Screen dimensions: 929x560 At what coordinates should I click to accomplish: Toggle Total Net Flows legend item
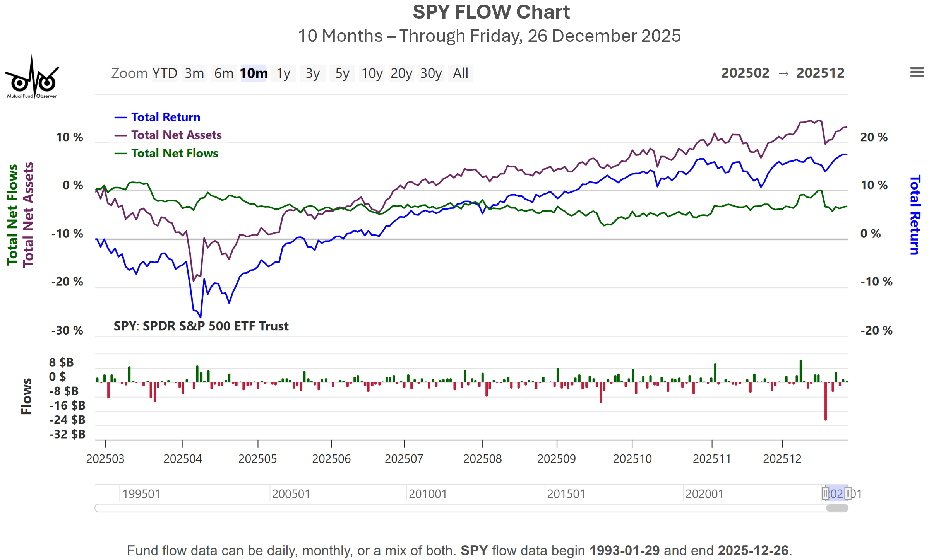(174, 153)
